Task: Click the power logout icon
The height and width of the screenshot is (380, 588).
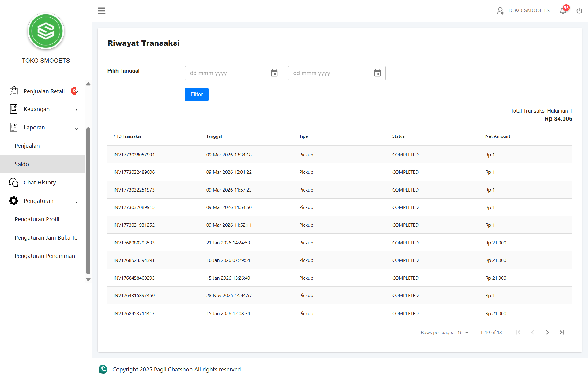Action: pos(579,11)
